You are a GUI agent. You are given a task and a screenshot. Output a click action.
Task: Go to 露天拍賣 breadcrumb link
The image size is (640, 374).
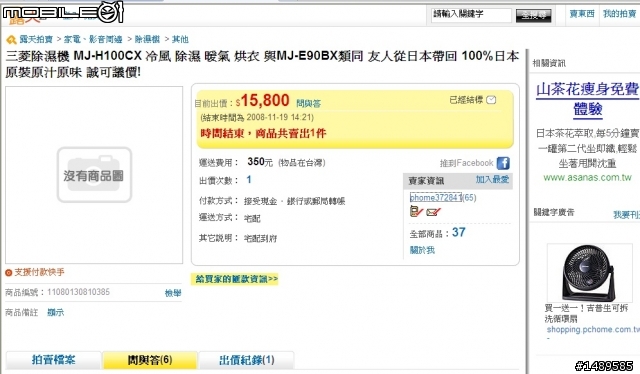coord(36,39)
